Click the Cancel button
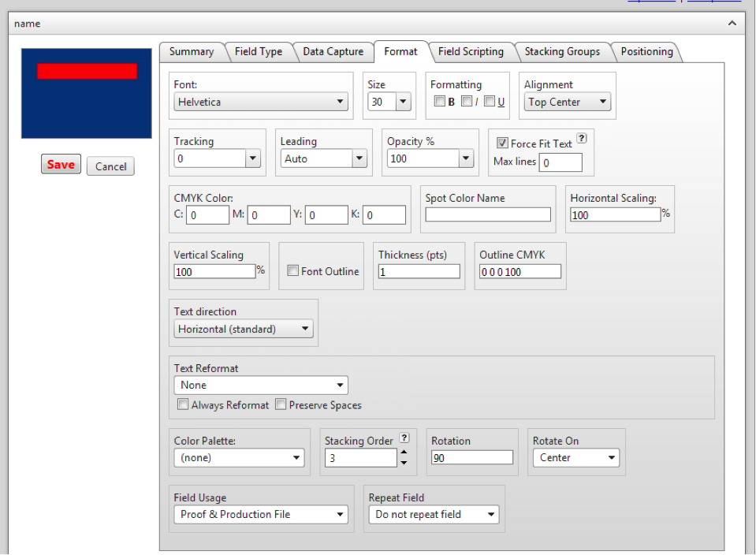Viewport: 756px width, 555px height. click(111, 166)
